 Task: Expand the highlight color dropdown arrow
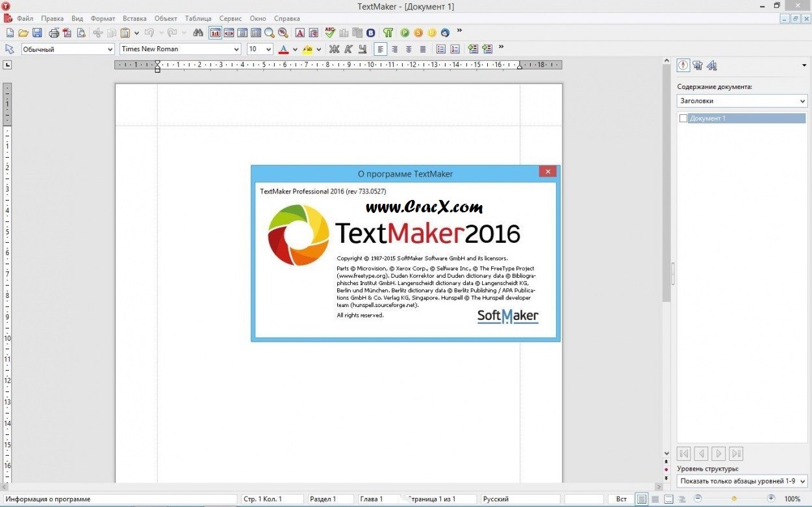319,49
